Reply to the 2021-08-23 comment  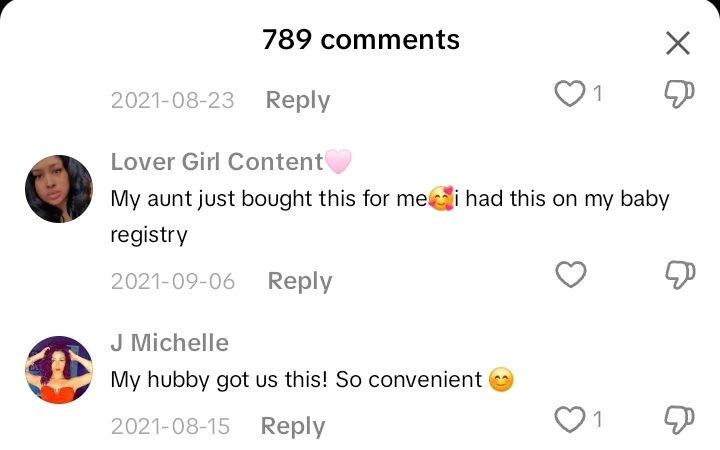(x=297, y=100)
